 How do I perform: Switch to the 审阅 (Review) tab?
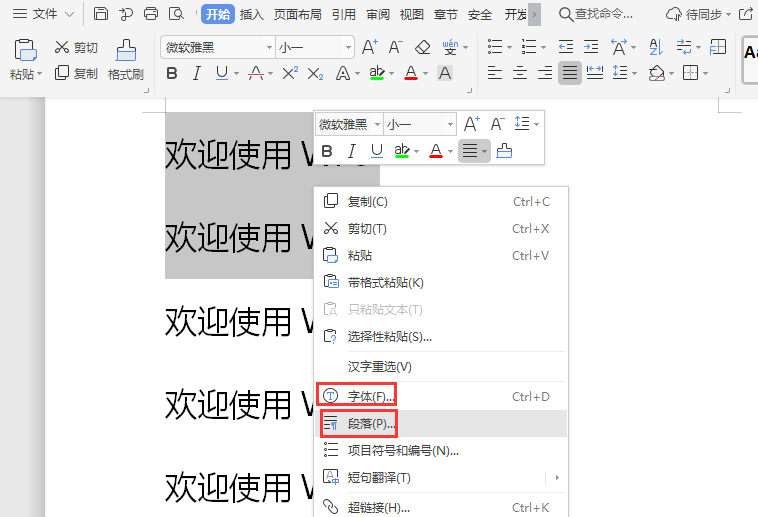[378, 15]
